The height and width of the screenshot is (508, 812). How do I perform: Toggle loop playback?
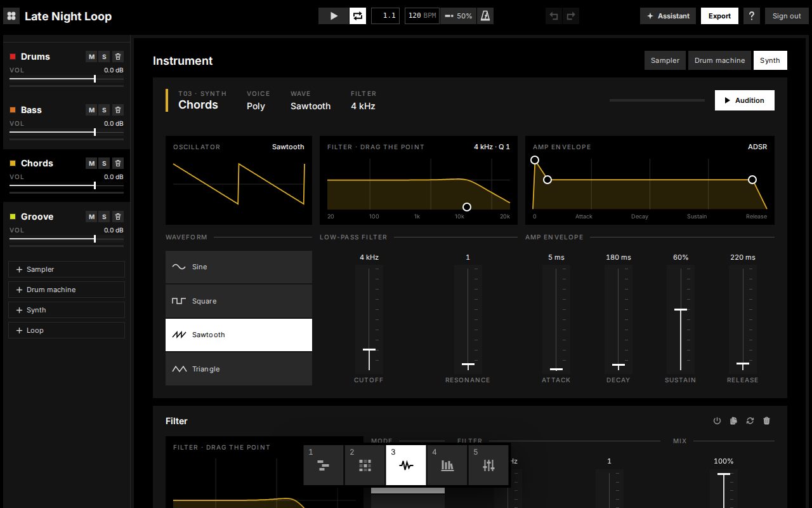(358, 16)
